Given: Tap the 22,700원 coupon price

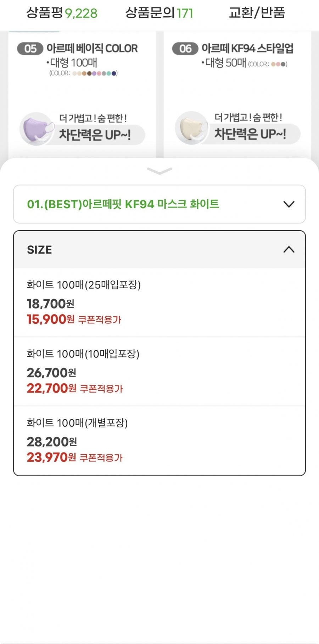Looking at the screenshot, I should pyautogui.click(x=51, y=388).
